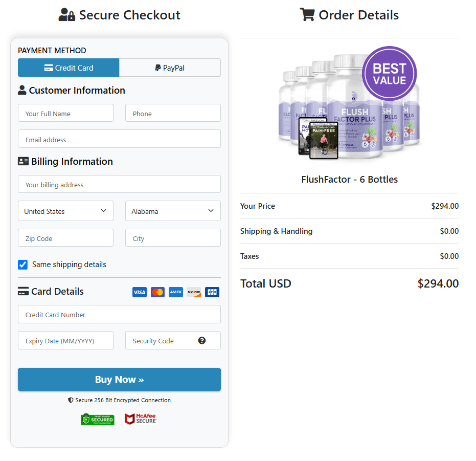Click the user lock icon beside Secure Checkout
Image resolution: width=476 pixels, height=461 pixels.
click(x=66, y=14)
